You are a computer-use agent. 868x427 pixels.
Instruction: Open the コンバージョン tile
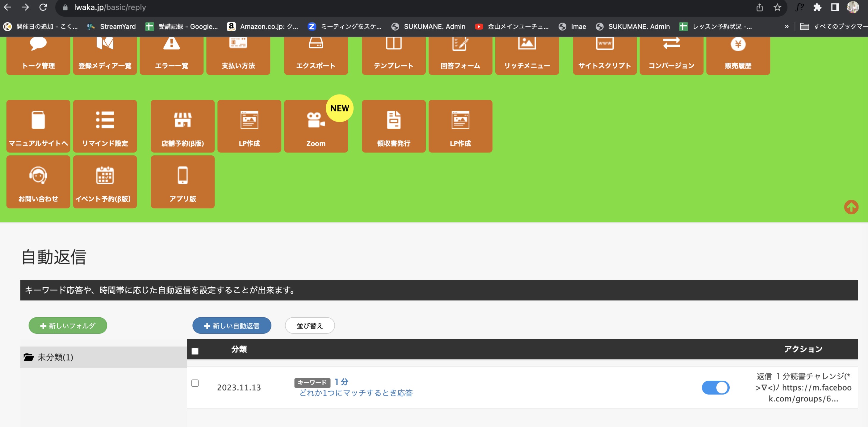(x=672, y=56)
